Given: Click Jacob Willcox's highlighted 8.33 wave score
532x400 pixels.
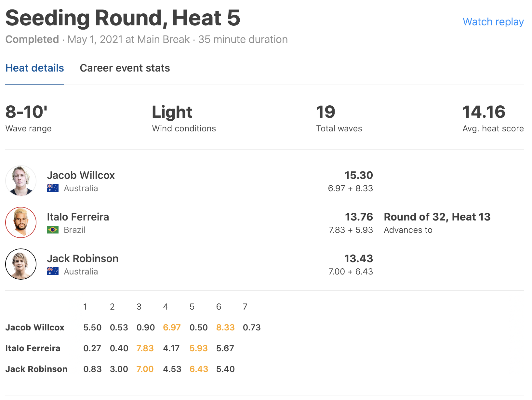Looking at the screenshot, I should pos(225,327).
